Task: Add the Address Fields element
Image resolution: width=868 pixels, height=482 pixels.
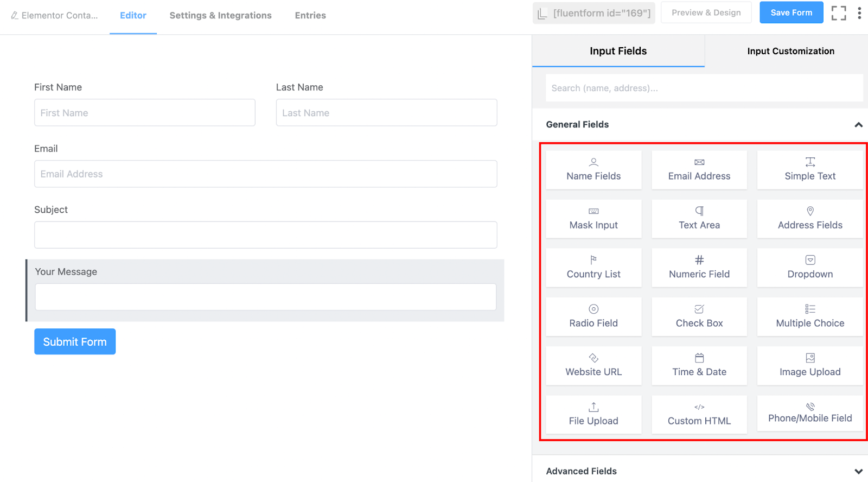Action: 810,219
